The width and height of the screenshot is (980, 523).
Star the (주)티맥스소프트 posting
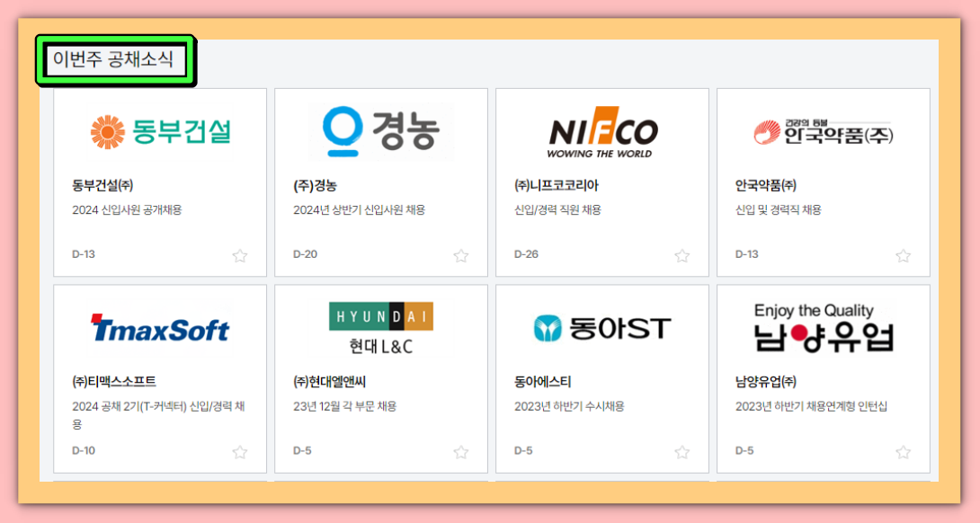pyautogui.click(x=240, y=452)
